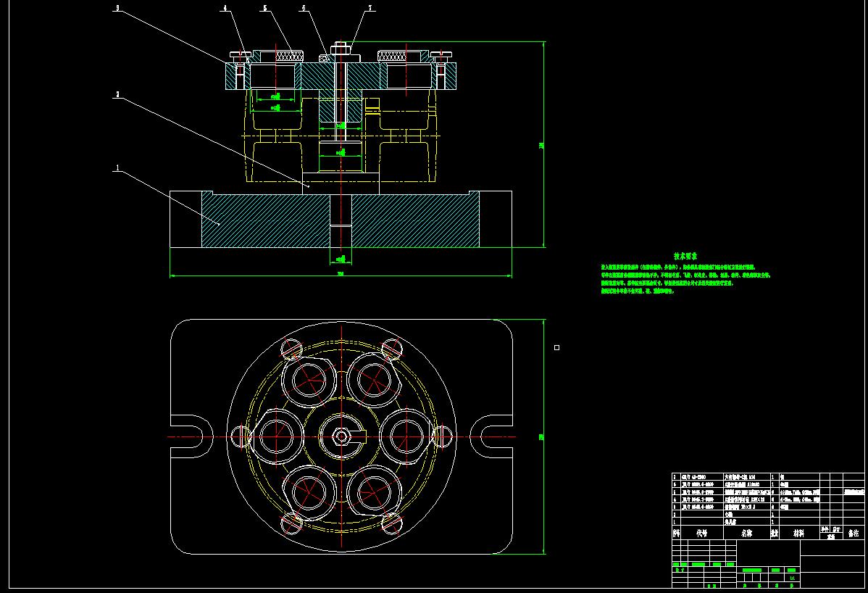Select the right U-shaped slot of base plate
This screenshot has height=593, width=868.
[491, 436]
